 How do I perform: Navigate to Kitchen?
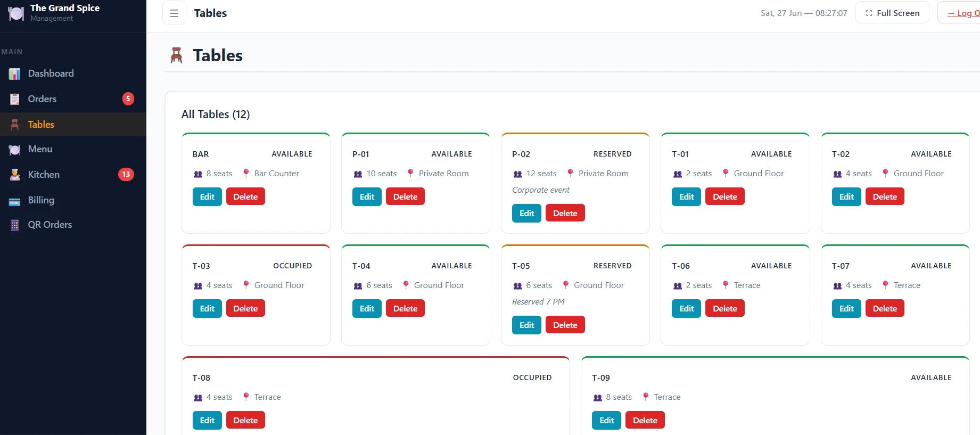pyautogui.click(x=73, y=175)
